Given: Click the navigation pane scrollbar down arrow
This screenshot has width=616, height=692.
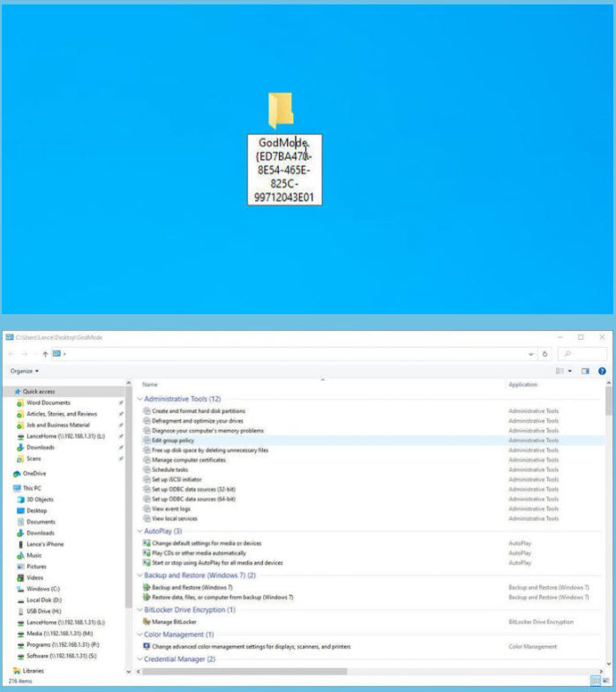Looking at the screenshot, I should click(x=129, y=672).
